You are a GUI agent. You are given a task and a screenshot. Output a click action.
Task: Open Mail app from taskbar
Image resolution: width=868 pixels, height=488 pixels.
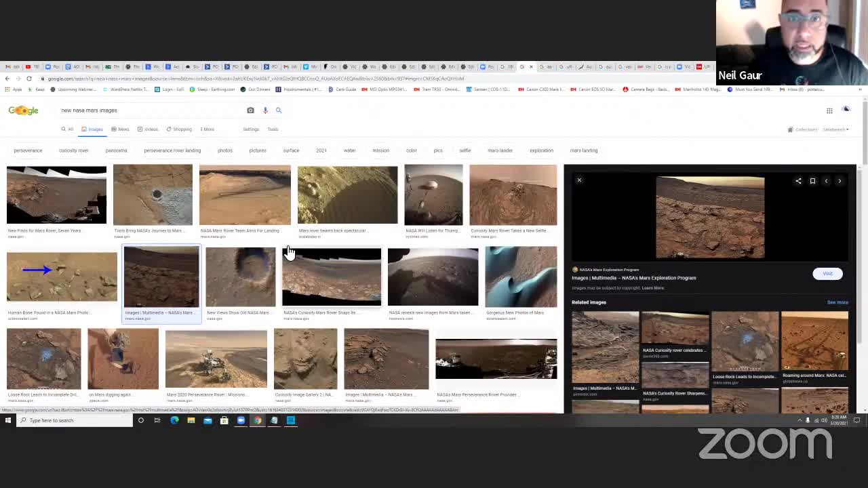pos(208,420)
